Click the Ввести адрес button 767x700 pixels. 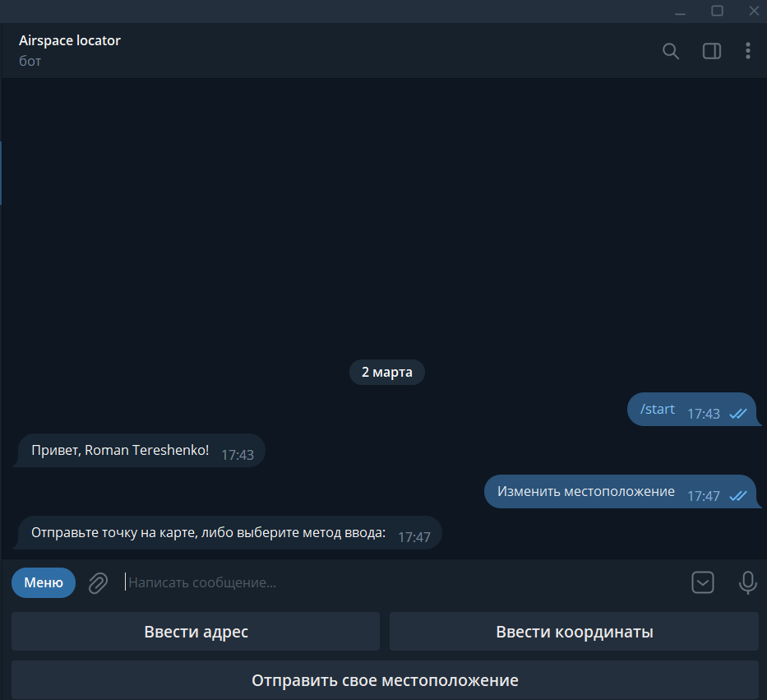(196, 632)
